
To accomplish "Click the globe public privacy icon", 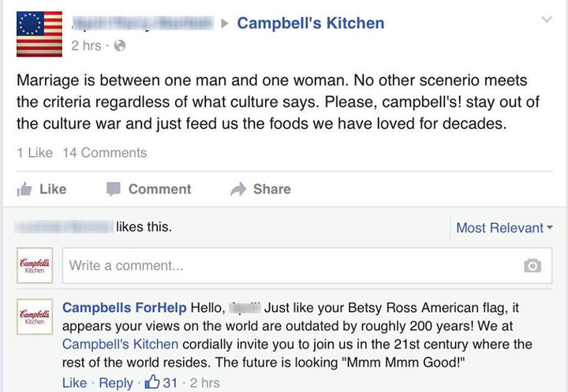I will 120,46.
